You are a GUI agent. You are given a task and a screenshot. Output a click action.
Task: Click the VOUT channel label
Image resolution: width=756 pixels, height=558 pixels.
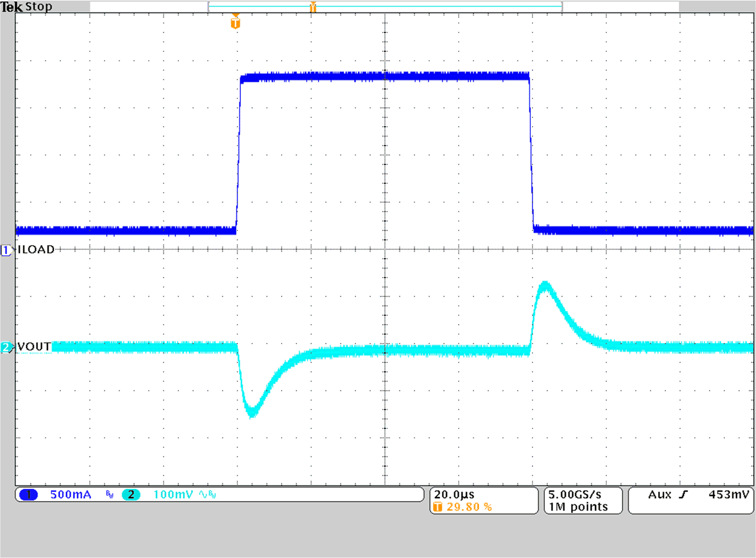[34, 346]
